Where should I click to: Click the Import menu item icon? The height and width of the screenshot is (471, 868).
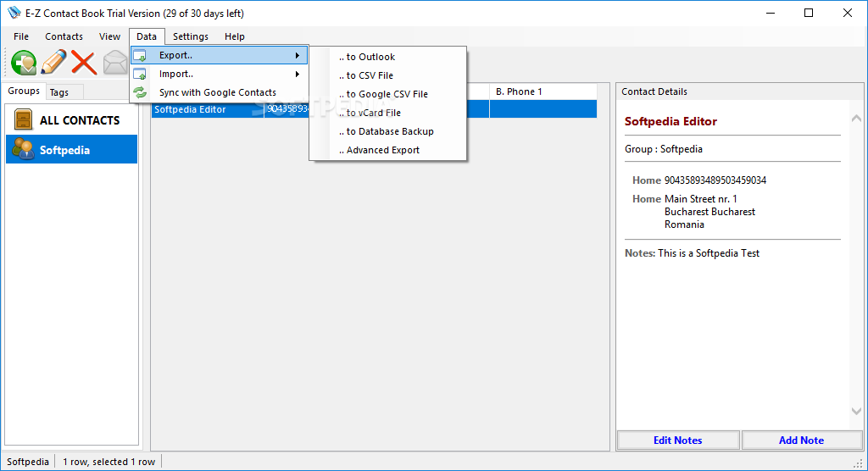point(140,75)
